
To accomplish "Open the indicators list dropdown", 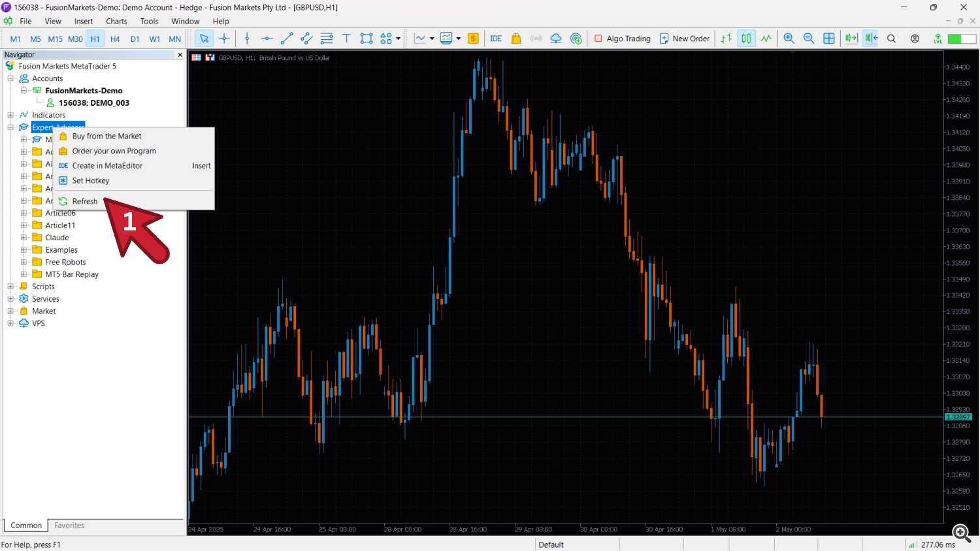I will click(432, 39).
